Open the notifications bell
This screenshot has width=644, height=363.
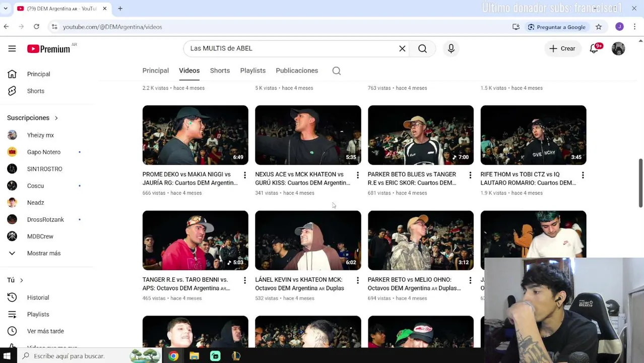point(594,48)
